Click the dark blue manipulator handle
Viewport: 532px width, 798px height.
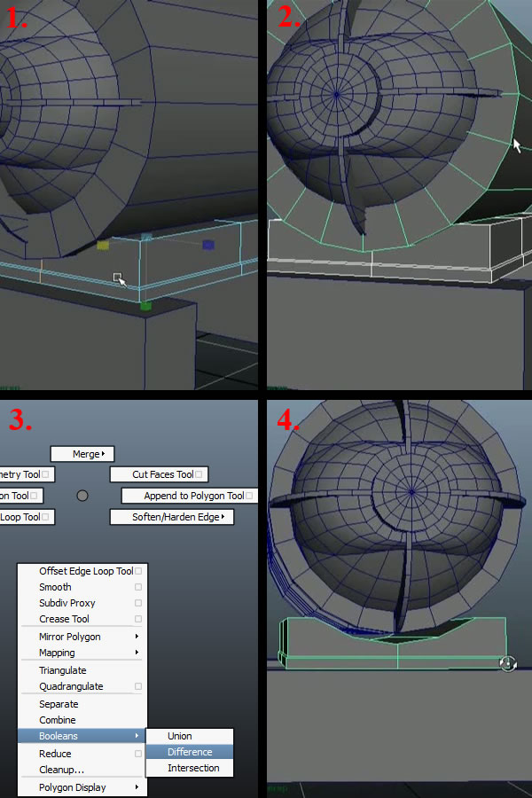tap(207, 245)
